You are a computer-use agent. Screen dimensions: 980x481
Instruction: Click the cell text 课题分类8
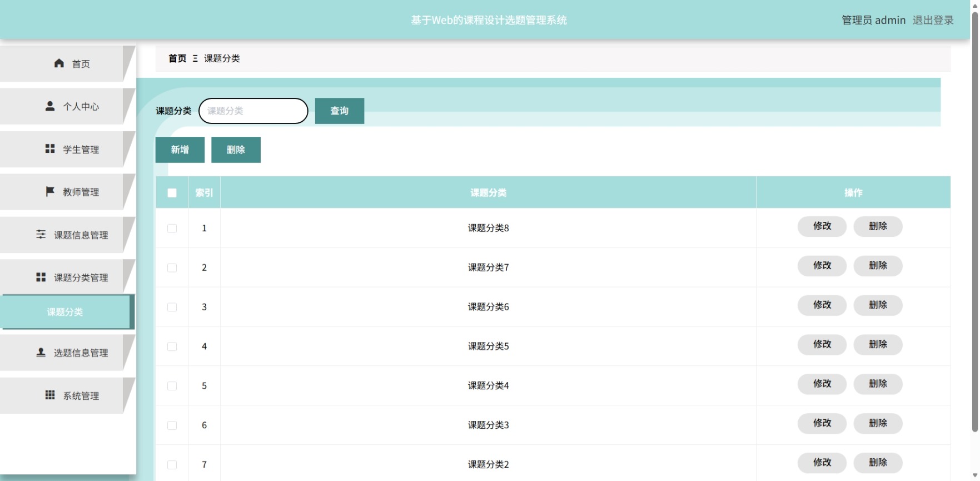click(x=488, y=228)
